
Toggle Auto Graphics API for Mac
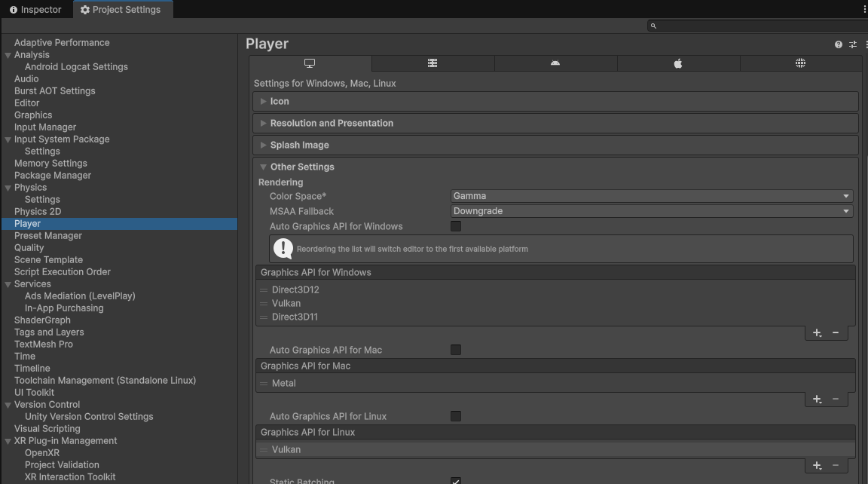pyautogui.click(x=456, y=350)
